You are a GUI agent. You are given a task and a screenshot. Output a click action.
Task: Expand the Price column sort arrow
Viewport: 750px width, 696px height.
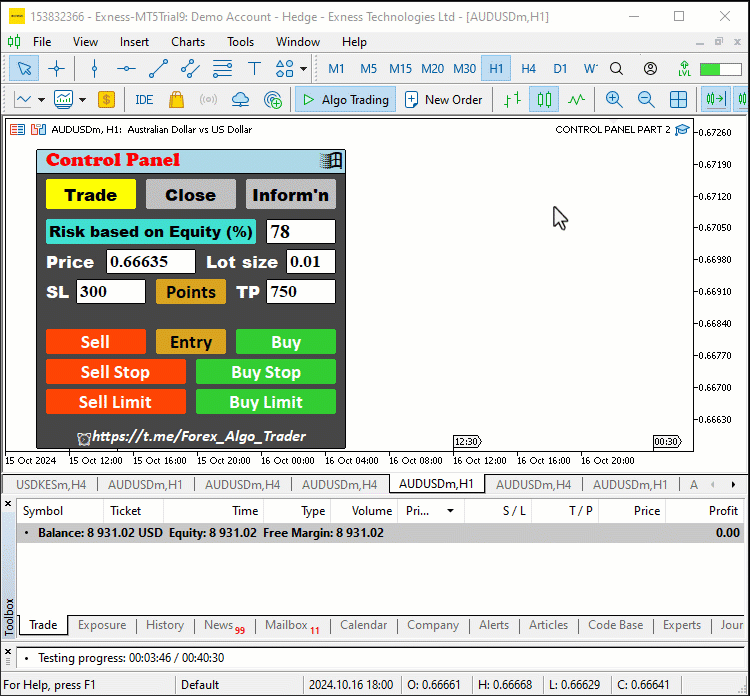[450, 511]
